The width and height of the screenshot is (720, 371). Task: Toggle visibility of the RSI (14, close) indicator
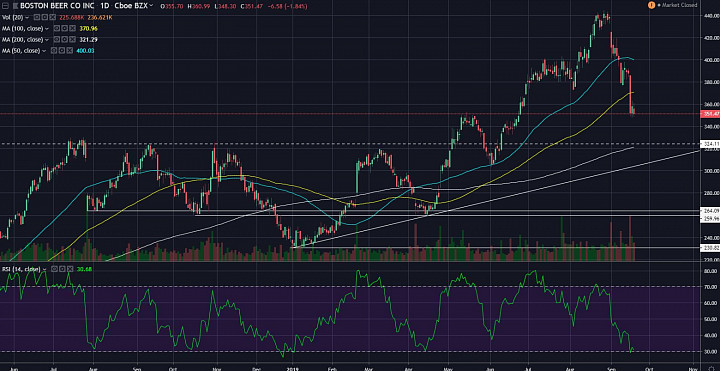(54, 269)
